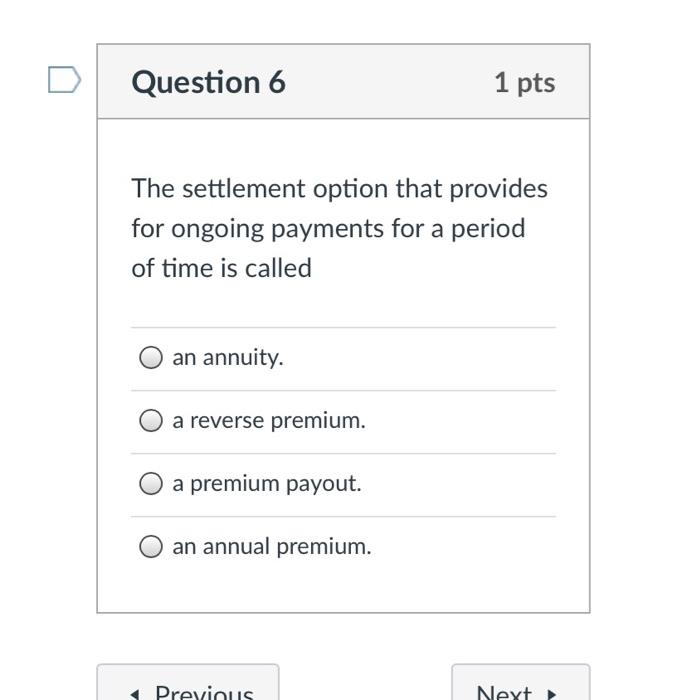Click the right arrow on Next button
687x700 pixels.
[x=551, y=692]
